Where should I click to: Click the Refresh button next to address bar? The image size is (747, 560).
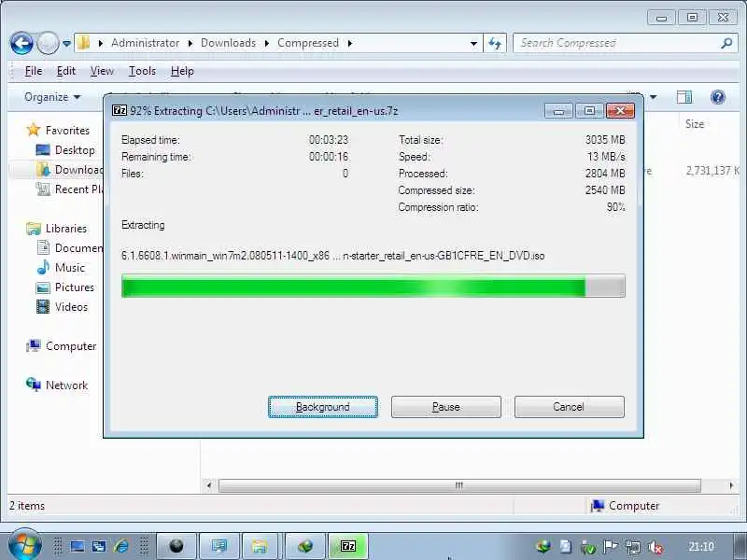pos(495,43)
